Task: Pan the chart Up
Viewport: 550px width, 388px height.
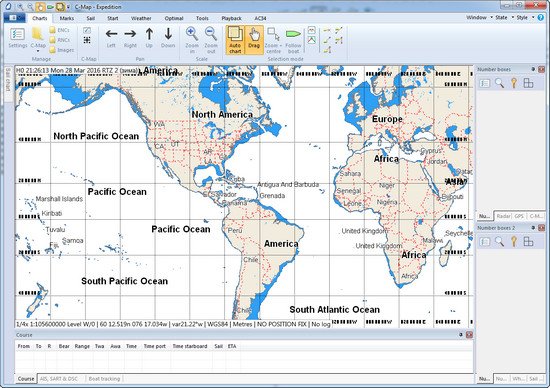Action: 149,38
